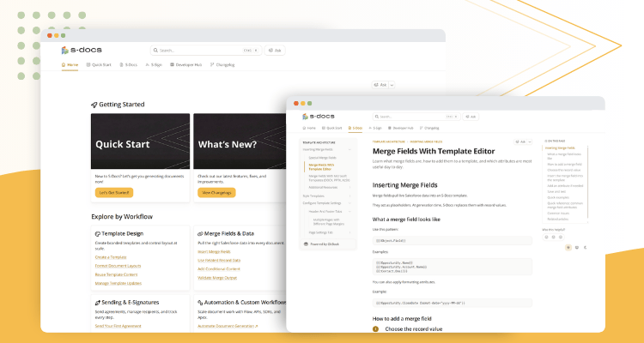The height and width of the screenshot is (343, 644).
Task: Click the icon beside Sending & E-Signatures
Action: [98, 303]
